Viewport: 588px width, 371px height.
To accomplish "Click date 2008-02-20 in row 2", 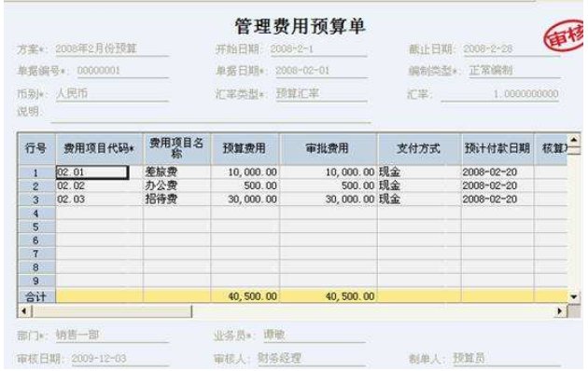I will coord(497,185).
